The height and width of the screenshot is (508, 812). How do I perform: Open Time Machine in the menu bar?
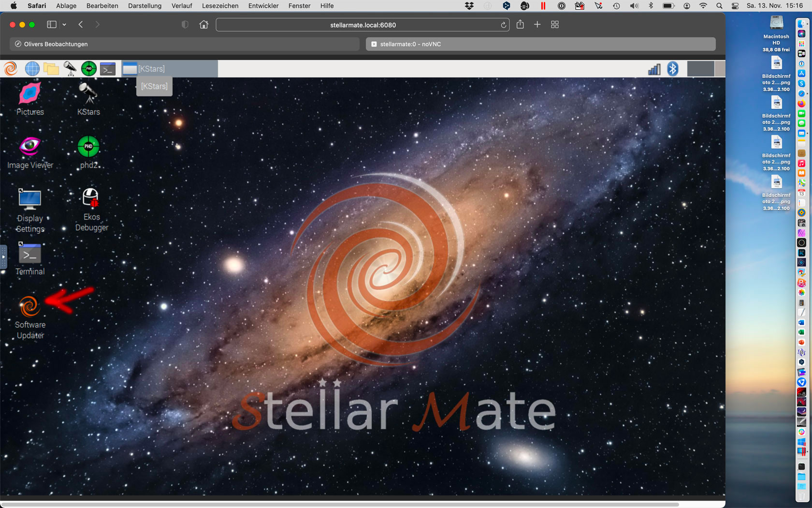coord(616,6)
